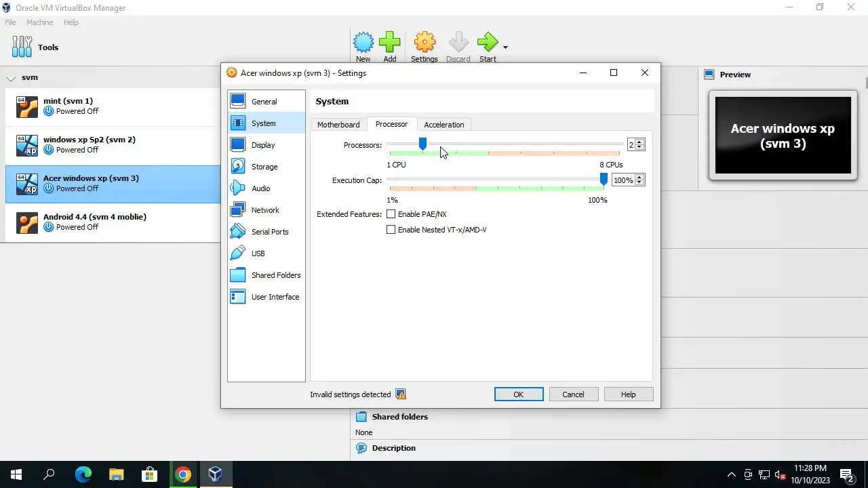Click the Preview section header icon

[709, 75]
